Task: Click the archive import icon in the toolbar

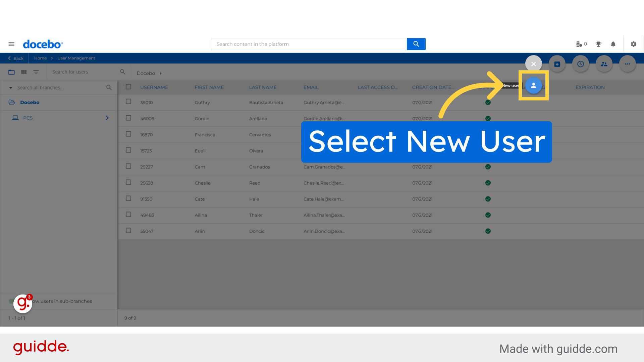Action: [557, 64]
